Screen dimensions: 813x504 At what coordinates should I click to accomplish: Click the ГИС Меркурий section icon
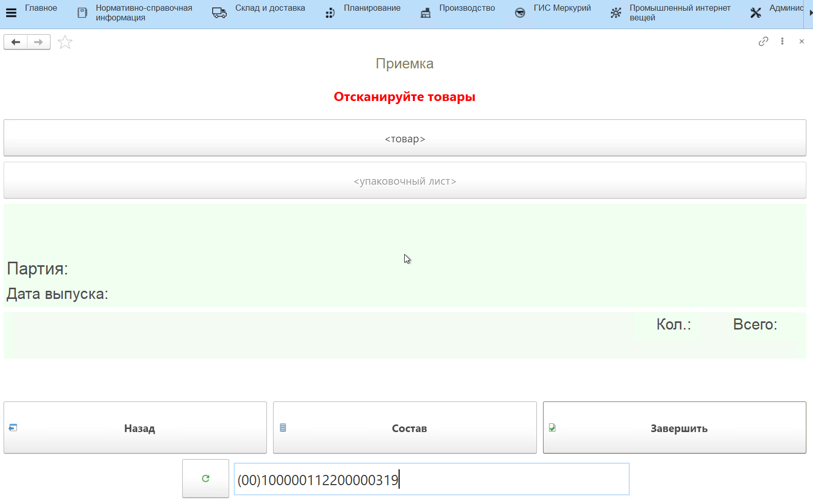point(520,13)
